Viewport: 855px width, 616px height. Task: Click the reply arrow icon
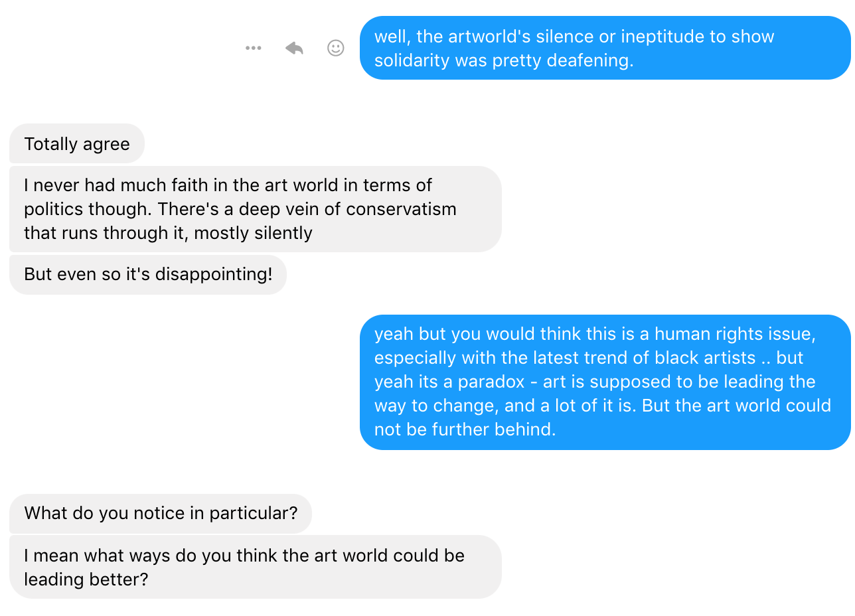(294, 48)
